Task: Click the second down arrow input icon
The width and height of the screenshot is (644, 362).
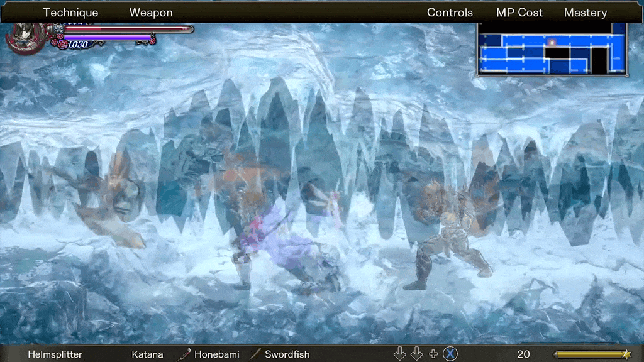Action: pyautogui.click(x=416, y=354)
